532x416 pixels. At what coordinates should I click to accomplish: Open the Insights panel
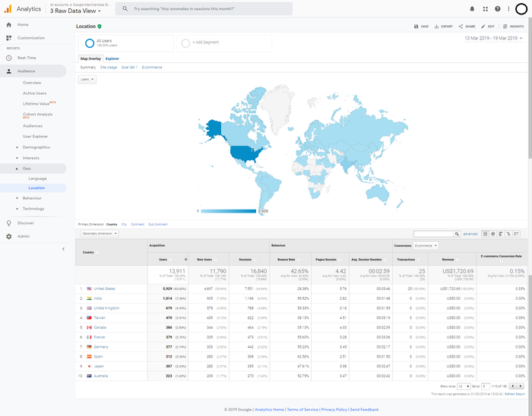513,27
